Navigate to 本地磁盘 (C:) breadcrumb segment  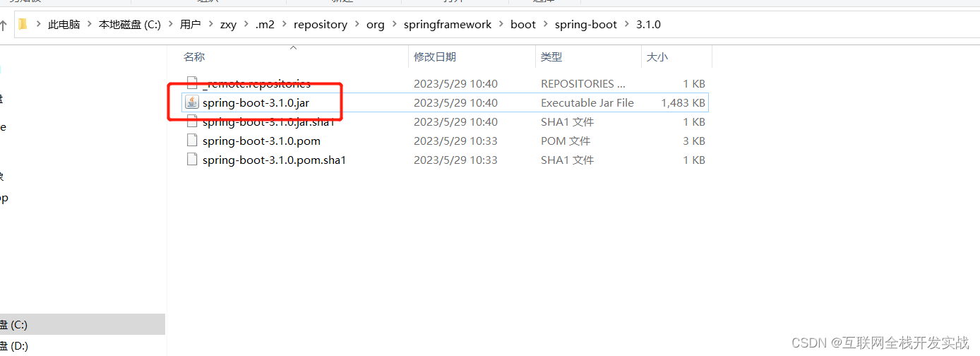130,25
